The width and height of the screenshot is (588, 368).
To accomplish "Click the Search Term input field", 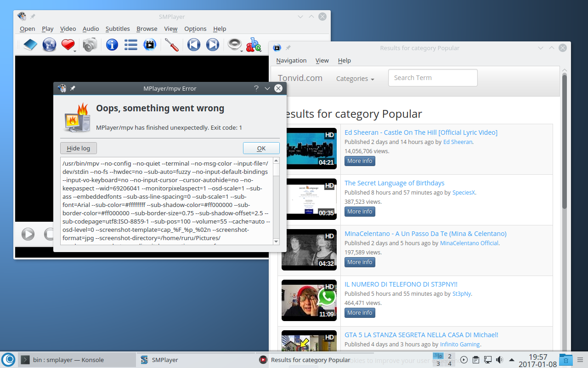I will (433, 78).
